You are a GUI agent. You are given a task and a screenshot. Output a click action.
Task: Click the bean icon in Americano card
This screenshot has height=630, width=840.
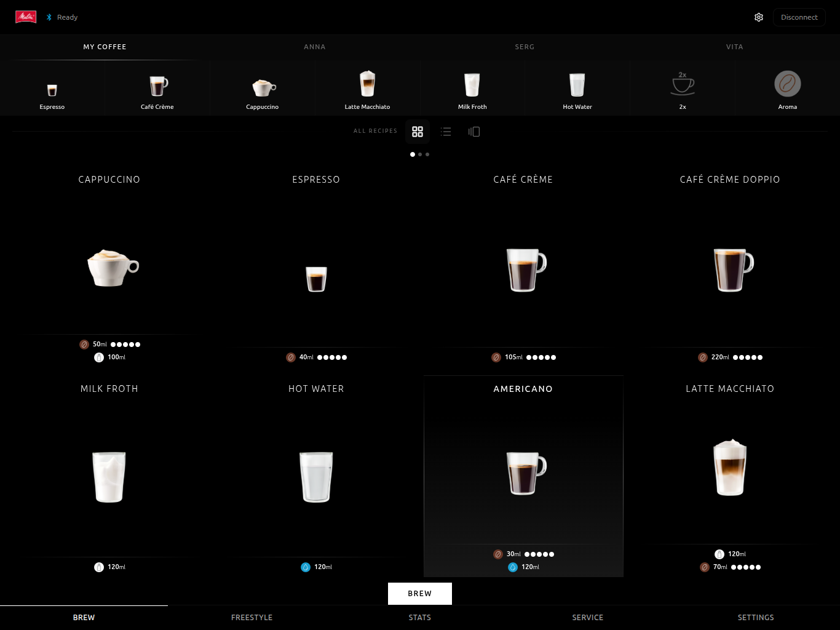point(498,554)
